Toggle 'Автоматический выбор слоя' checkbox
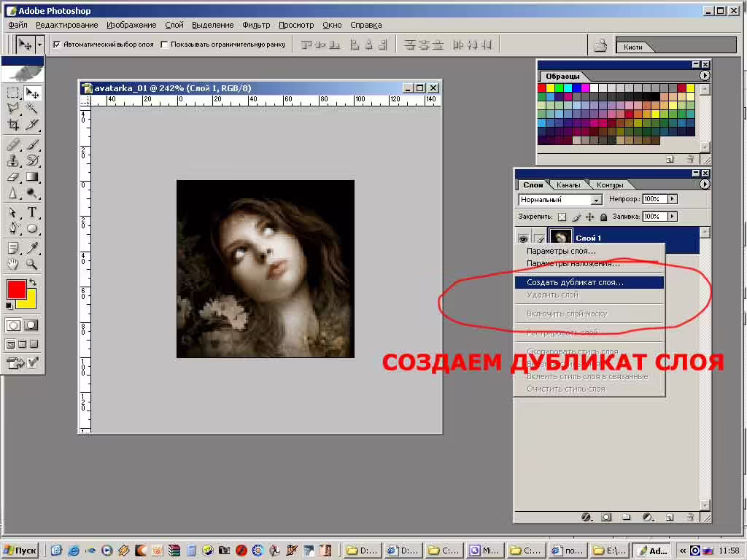 [x=57, y=44]
